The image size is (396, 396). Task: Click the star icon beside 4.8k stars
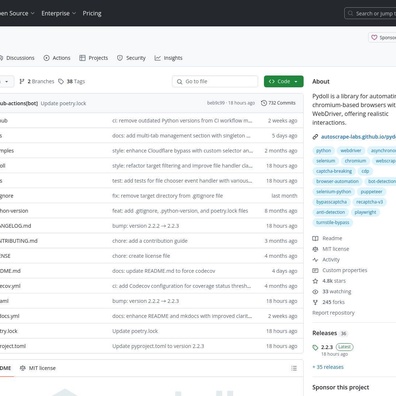coord(315,281)
